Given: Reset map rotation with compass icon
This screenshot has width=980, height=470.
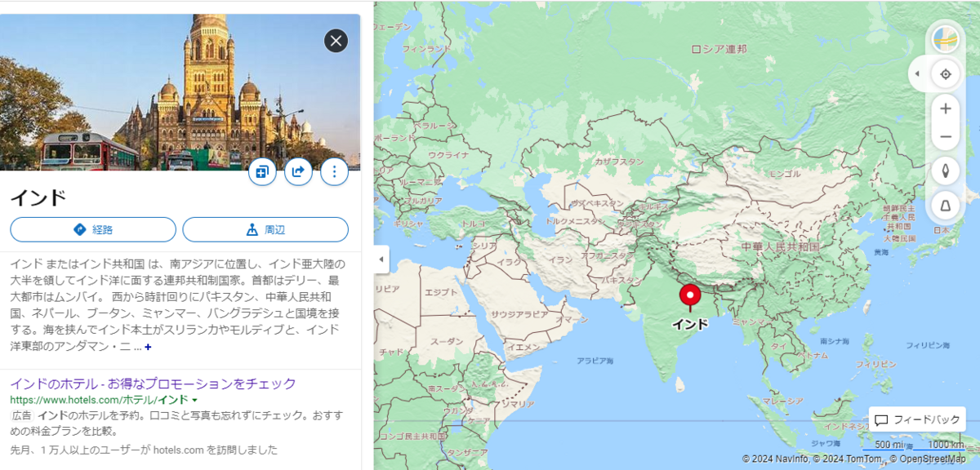Looking at the screenshot, I should click(x=946, y=171).
